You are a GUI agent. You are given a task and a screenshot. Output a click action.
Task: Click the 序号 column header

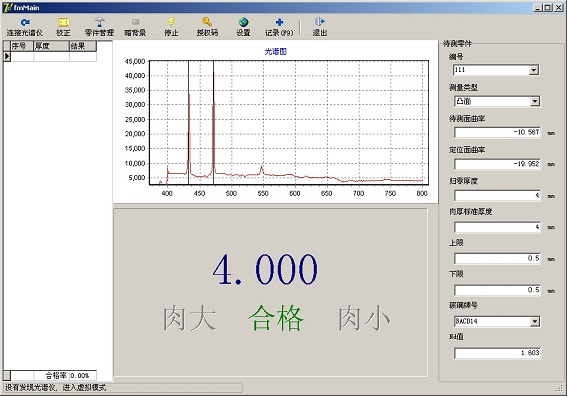(x=22, y=46)
